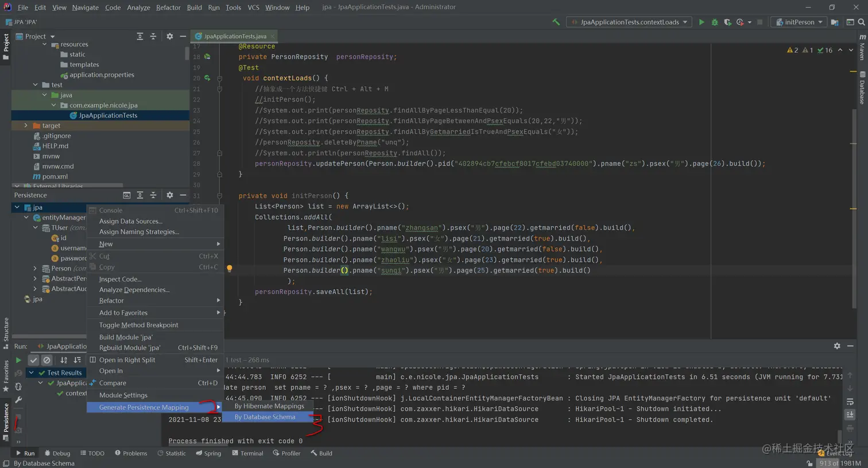Expand the target folder
This screenshot has width=868, height=468.
(x=26, y=125)
